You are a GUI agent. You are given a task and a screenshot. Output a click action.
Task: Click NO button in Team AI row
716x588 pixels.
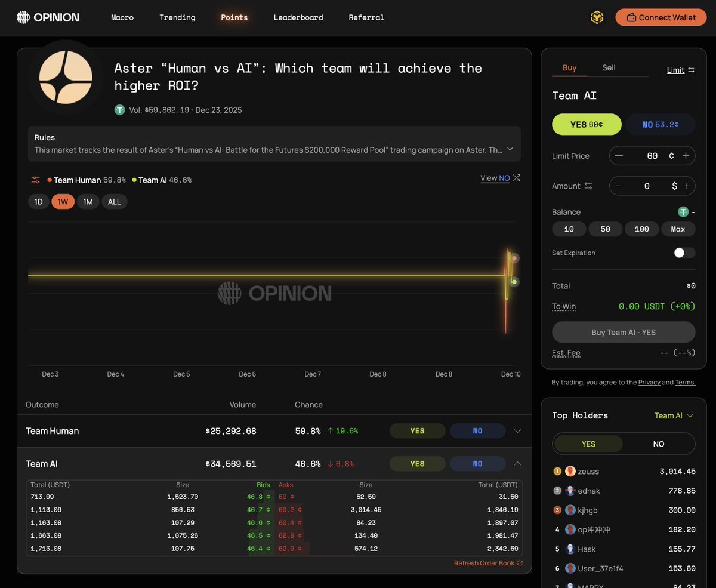click(478, 464)
